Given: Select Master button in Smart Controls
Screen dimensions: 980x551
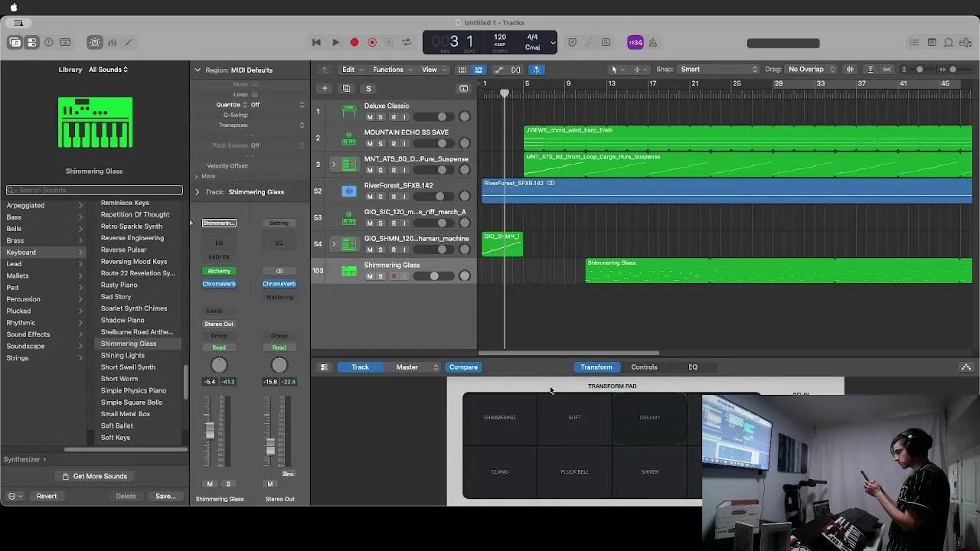Looking at the screenshot, I should [x=407, y=367].
